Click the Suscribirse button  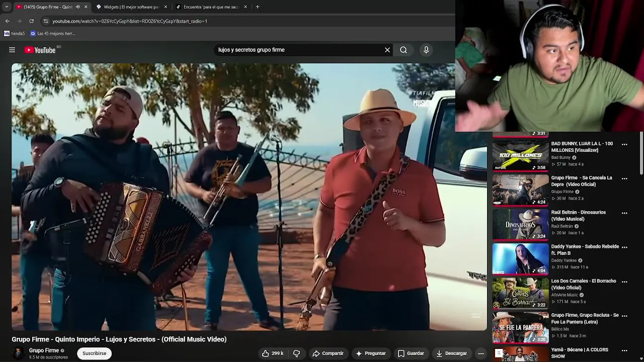[95, 353]
